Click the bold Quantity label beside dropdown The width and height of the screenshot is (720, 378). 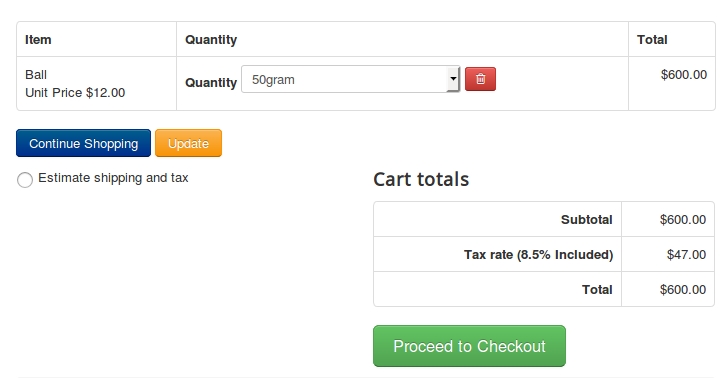point(211,83)
